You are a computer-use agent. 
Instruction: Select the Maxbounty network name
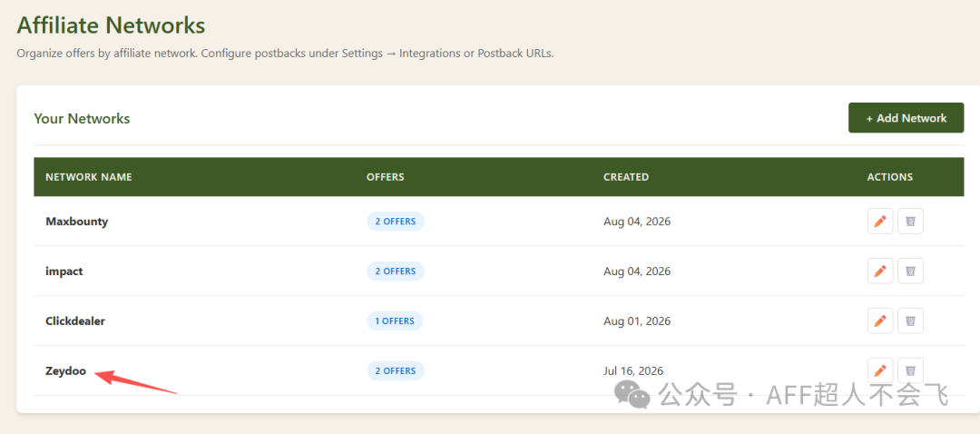click(x=77, y=222)
